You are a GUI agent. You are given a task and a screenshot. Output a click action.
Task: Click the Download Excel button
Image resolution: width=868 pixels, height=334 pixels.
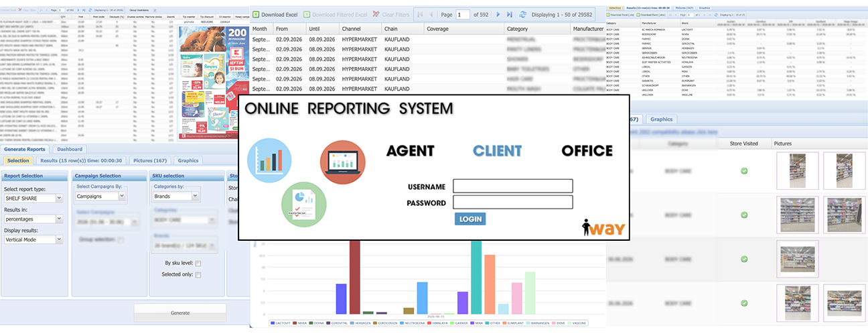275,14
